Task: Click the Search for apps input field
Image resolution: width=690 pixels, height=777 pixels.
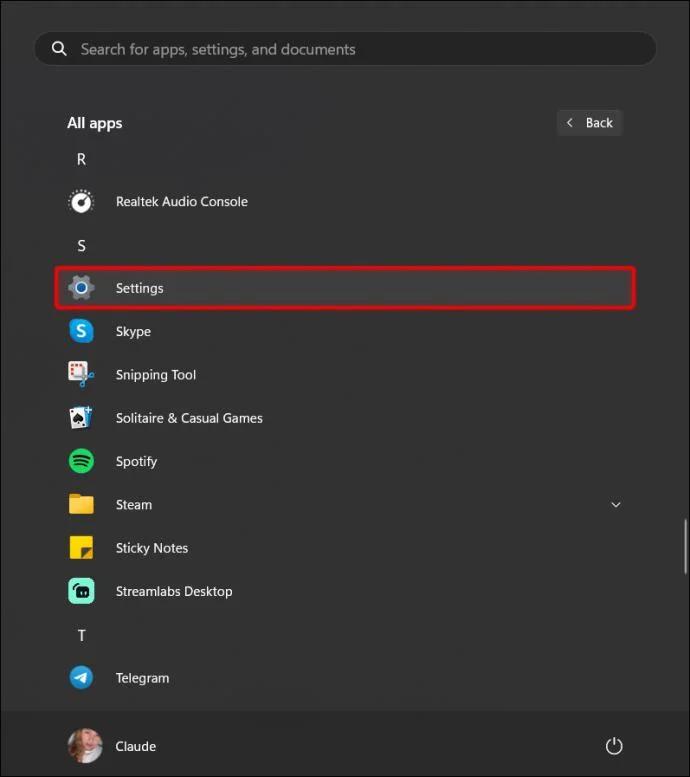Action: (x=345, y=49)
